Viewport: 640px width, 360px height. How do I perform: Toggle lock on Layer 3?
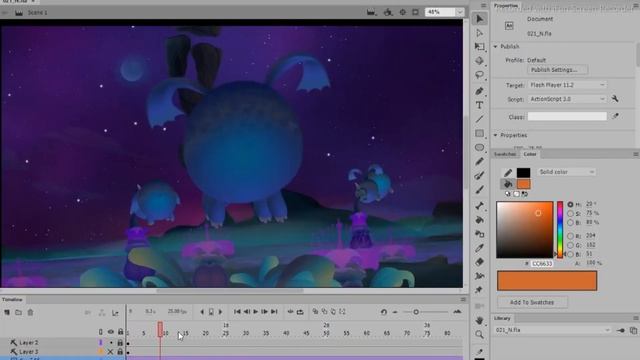coord(120,351)
